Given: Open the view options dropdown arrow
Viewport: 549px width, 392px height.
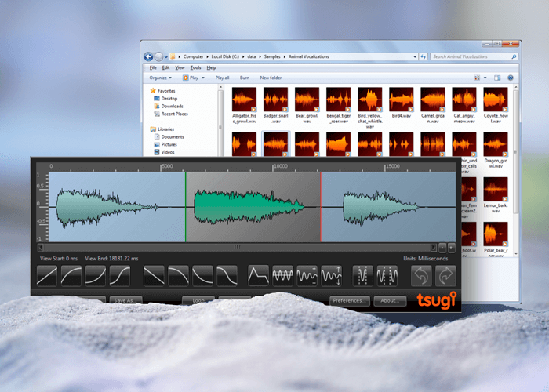Looking at the screenshot, I should (x=485, y=78).
